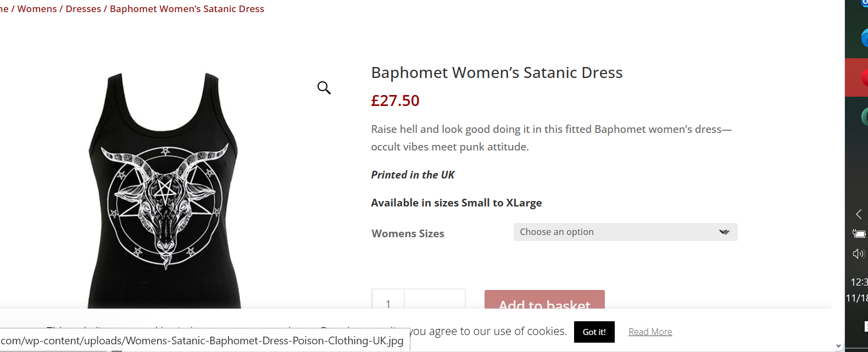
Task: Go to Womens breadcrumb link
Action: click(x=37, y=9)
